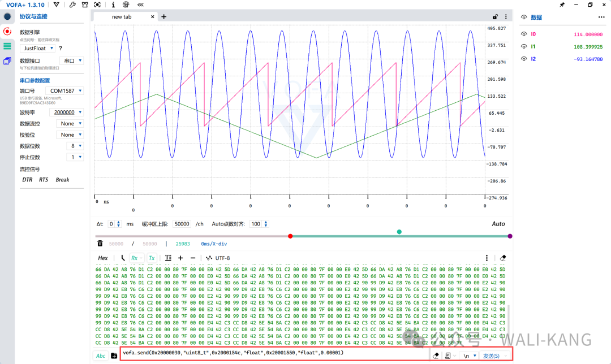Open the JustFloat data engine dropdown
The image size is (611, 364).
pos(37,48)
